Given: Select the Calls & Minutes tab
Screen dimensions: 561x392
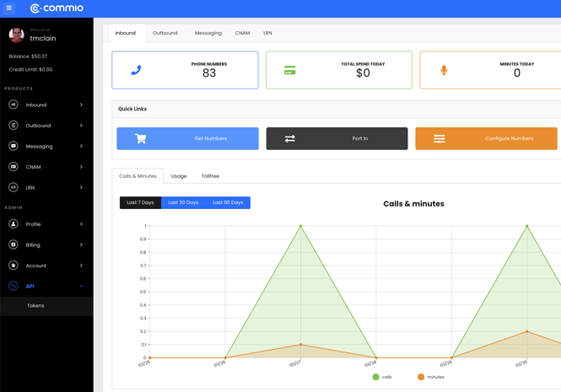Looking at the screenshot, I should (x=138, y=176).
